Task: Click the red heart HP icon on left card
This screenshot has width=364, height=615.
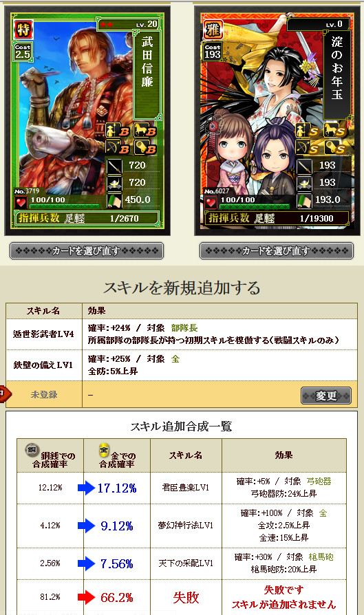Action: click(21, 203)
